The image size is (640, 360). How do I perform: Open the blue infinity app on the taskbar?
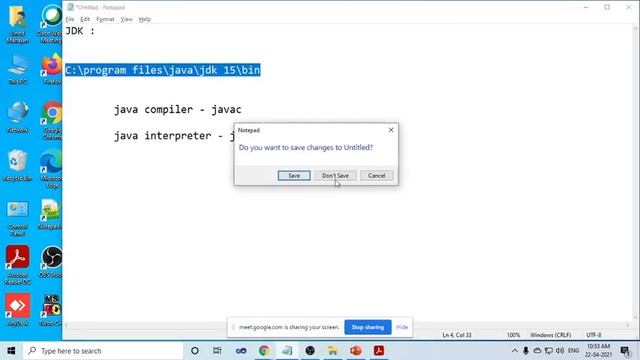[241, 351]
